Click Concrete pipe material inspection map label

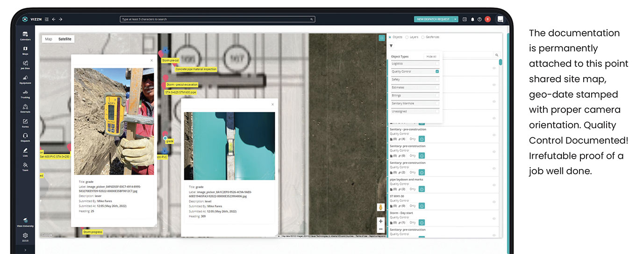pyautogui.click(x=196, y=69)
